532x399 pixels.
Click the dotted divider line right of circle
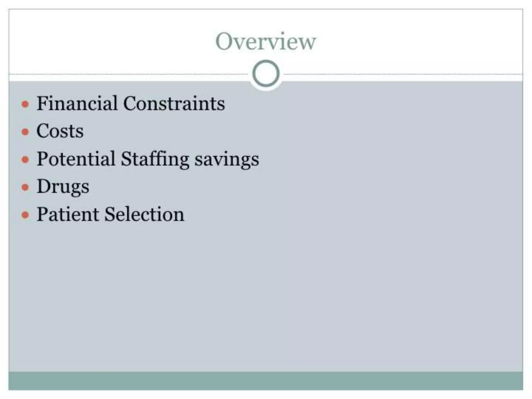point(403,74)
